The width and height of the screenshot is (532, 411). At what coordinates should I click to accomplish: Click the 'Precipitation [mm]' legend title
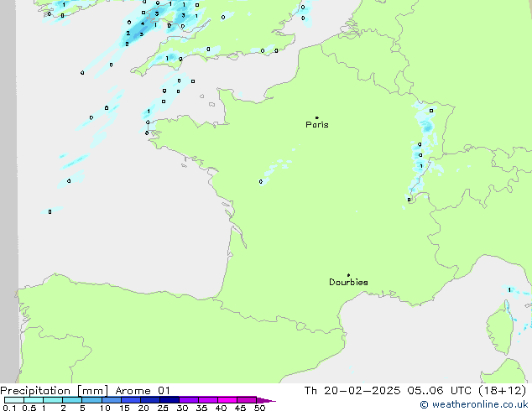click(55, 391)
